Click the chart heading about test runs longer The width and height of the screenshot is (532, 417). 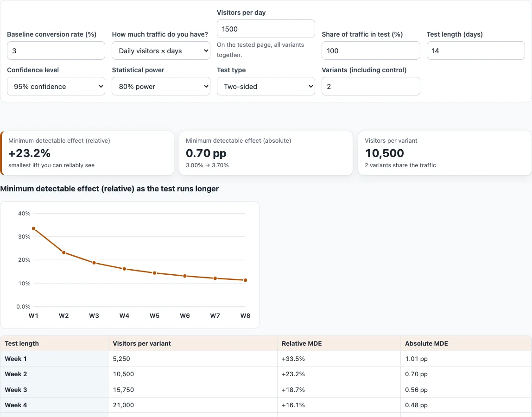point(109,189)
